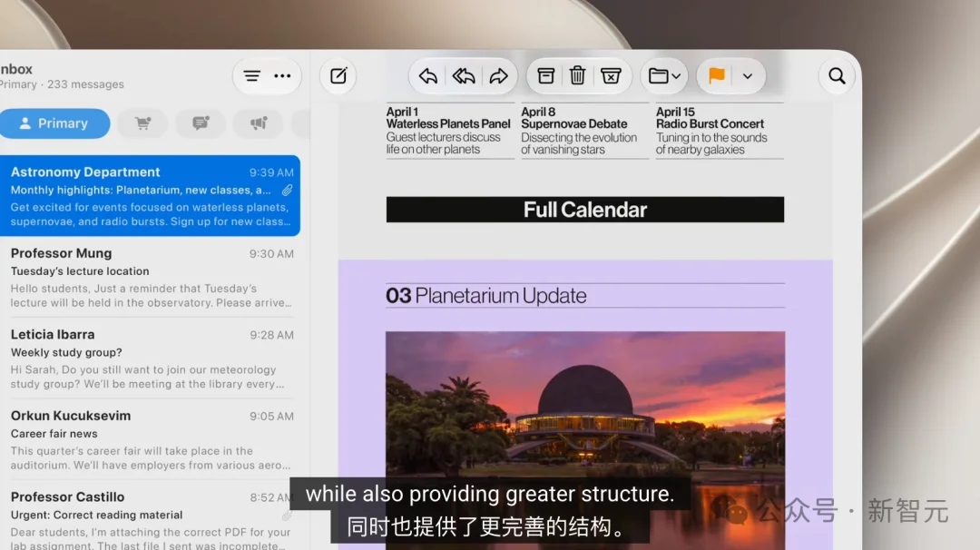
Task: Click the Reply All double-arrow icon
Action: click(464, 76)
